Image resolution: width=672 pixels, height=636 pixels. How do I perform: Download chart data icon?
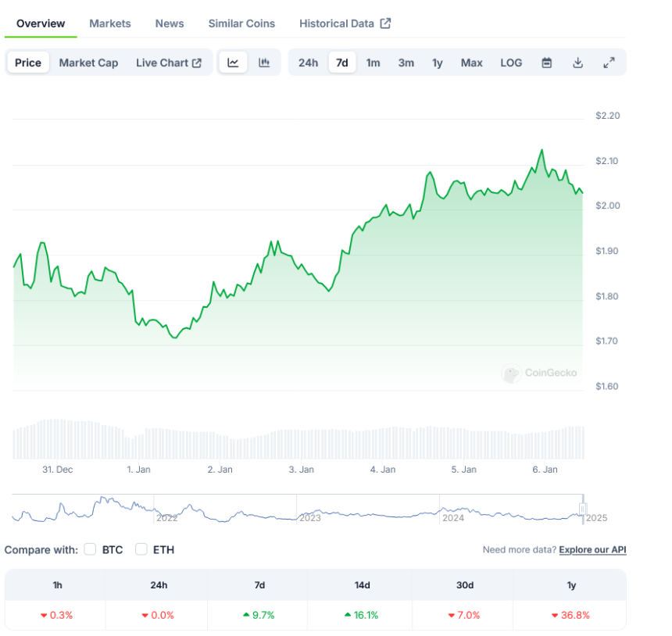578,63
